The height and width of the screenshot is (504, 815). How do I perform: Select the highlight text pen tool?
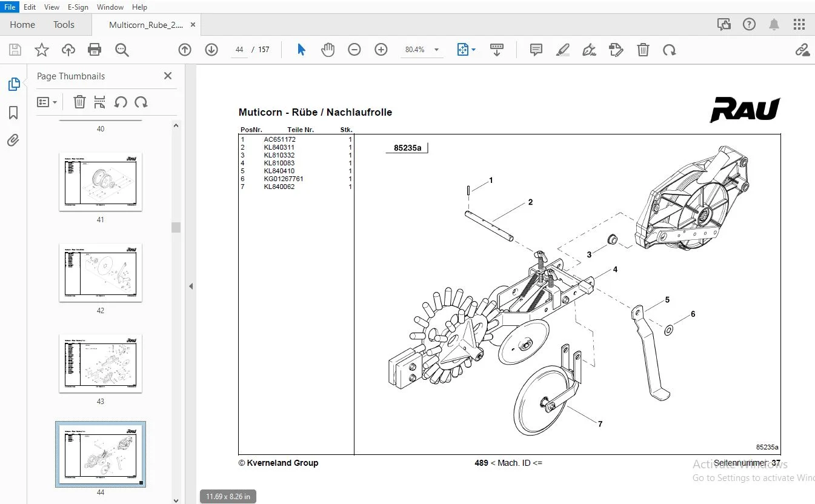[563, 50]
